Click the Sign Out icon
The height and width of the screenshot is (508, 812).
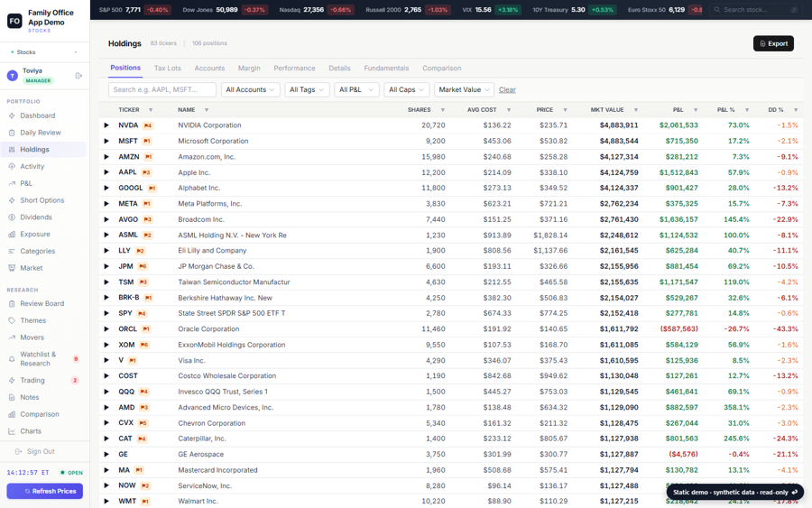[19, 451]
